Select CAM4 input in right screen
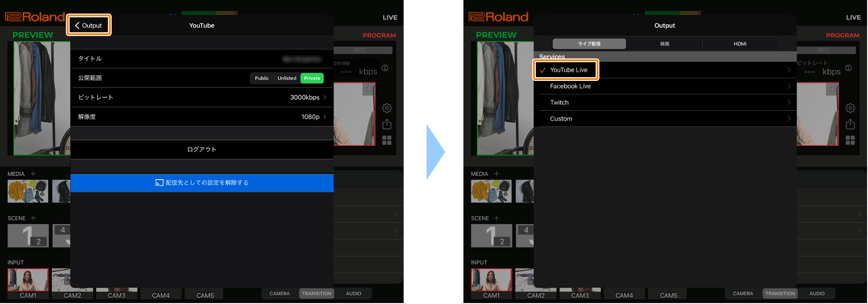 tap(624, 294)
